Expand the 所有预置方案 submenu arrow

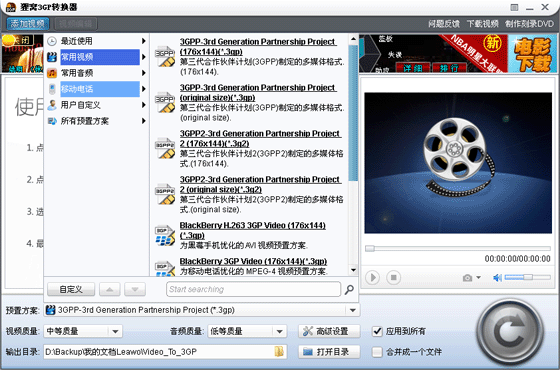pos(144,121)
